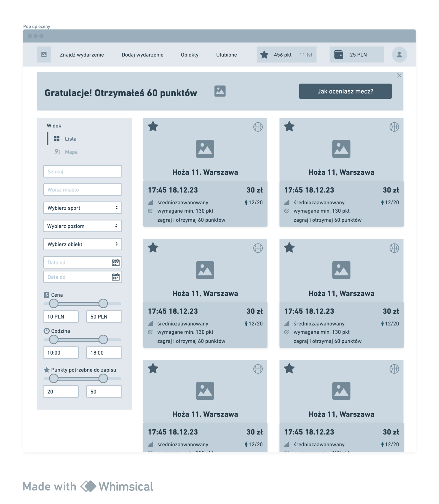This screenshot has width=439, height=504.
Task: Go to Znajdź wydarzenie menu item
Action: 82,55
